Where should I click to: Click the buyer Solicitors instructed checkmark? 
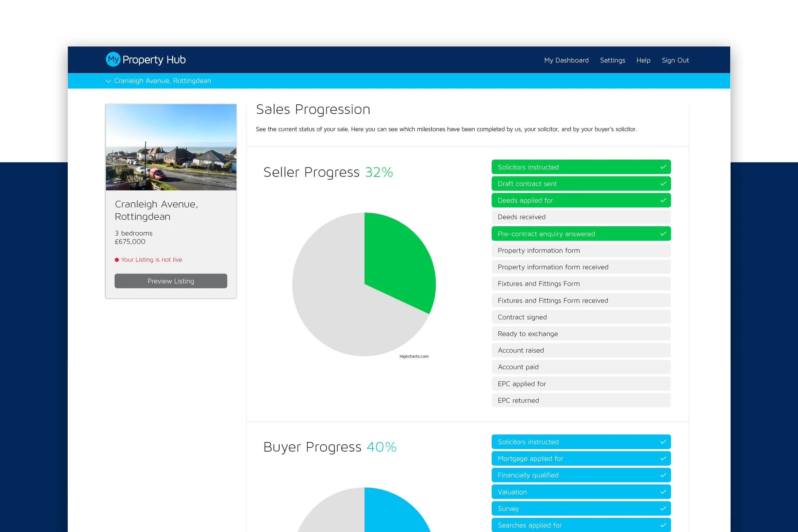click(x=663, y=442)
